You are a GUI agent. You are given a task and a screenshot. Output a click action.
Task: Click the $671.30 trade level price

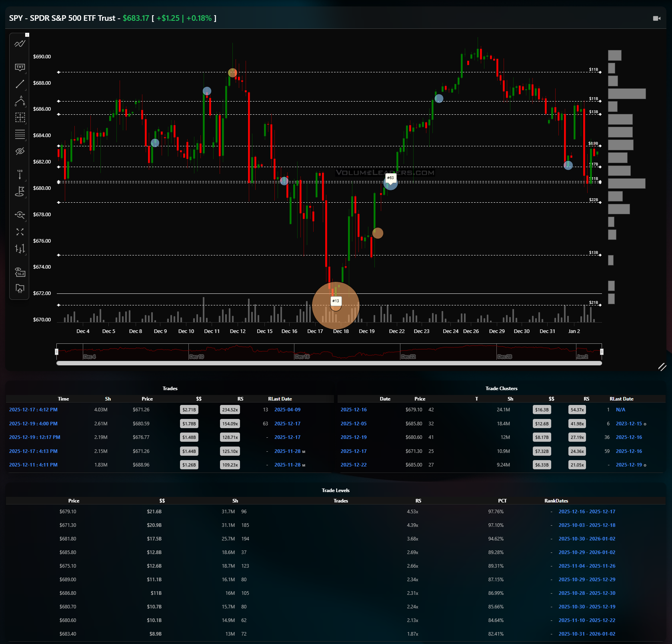68,525
